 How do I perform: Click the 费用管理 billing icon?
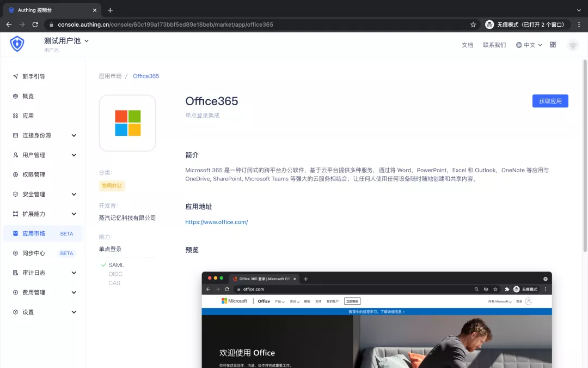pyautogui.click(x=15, y=292)
